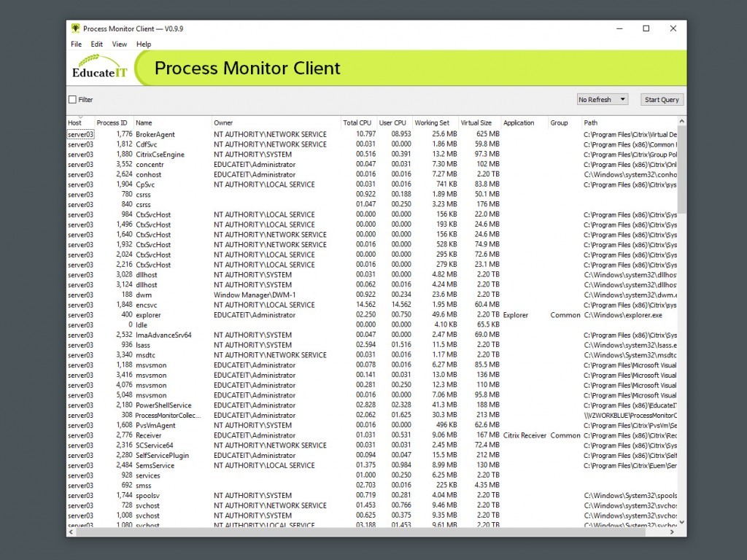Sort by Total CPU column header

pyautogui.click(x=357, y=123)
